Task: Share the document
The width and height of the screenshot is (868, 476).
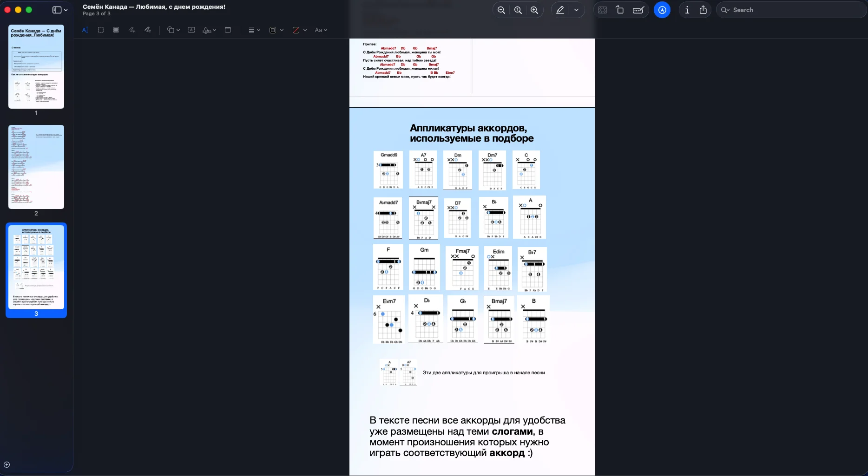Action: (704, 10)
